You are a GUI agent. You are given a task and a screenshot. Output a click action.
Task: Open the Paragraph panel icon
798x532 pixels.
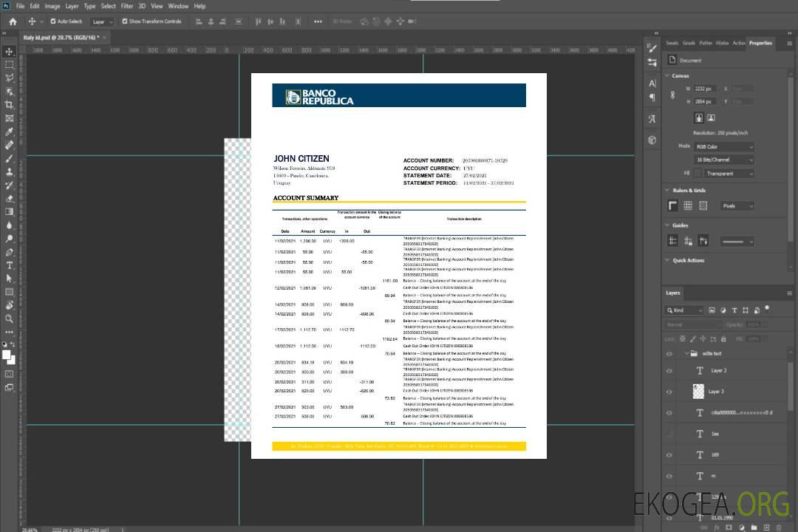[652, 98]
